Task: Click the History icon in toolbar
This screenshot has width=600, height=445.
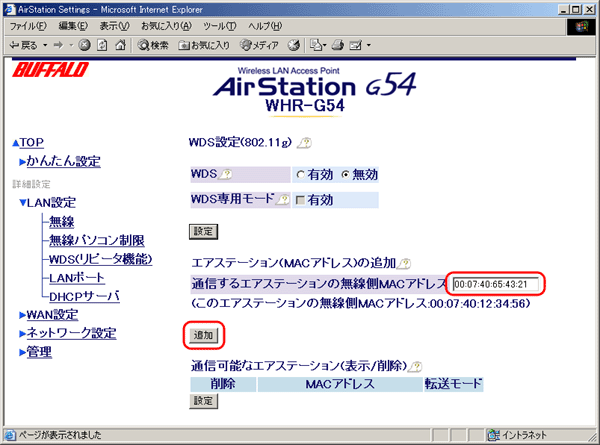Action: 293,45
